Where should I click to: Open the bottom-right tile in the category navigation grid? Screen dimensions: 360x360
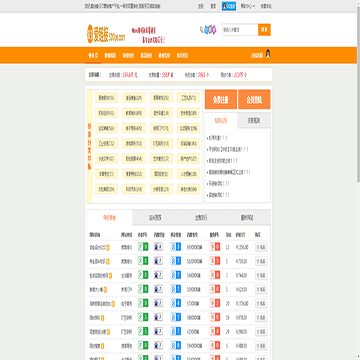pos(189,189)
